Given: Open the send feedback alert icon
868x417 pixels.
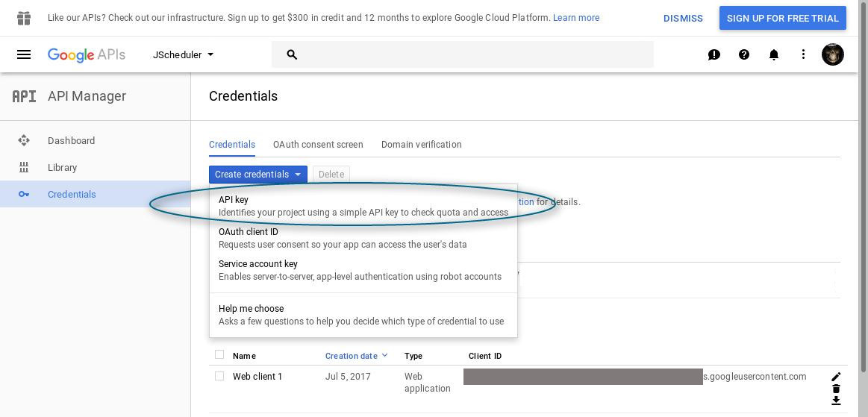Looking at the screenshot, I should 714,54.
